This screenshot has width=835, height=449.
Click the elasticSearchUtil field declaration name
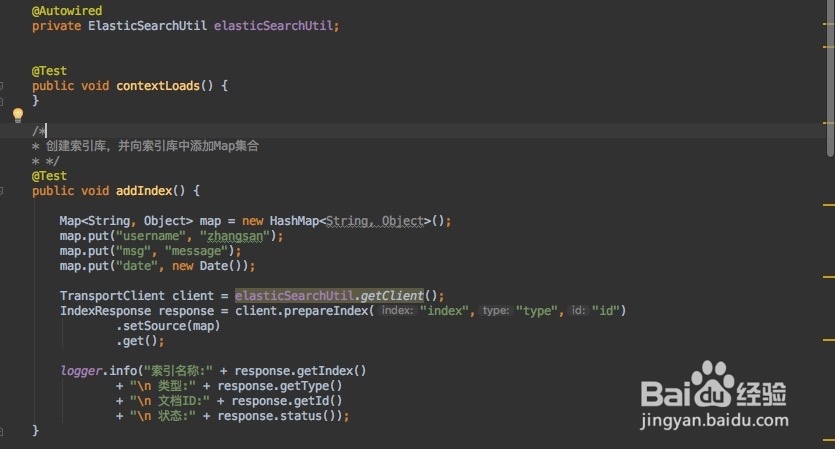click(274, 26)
